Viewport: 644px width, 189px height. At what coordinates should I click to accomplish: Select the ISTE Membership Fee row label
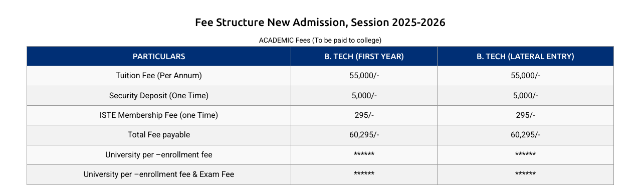tap(159, 115)
